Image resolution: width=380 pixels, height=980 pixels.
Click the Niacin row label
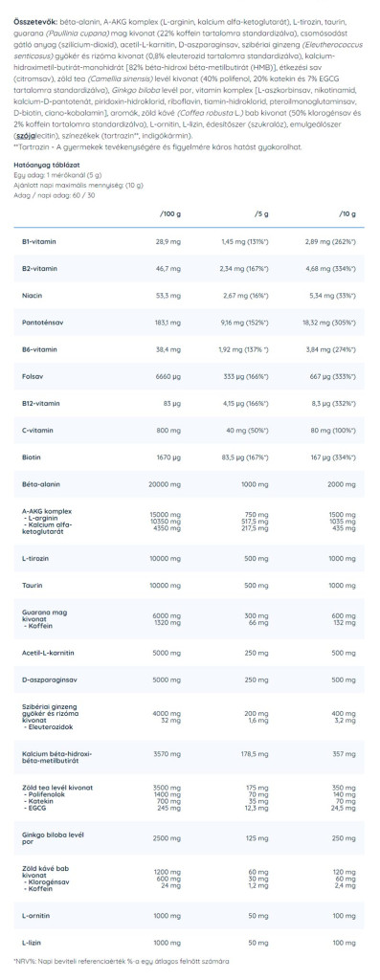(31, 295)
